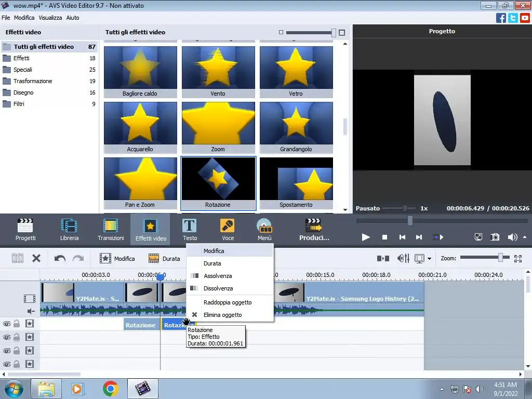Choose Elimina oggetto in context menu
This screenshot has height=399, width=532.
point(230,315)
